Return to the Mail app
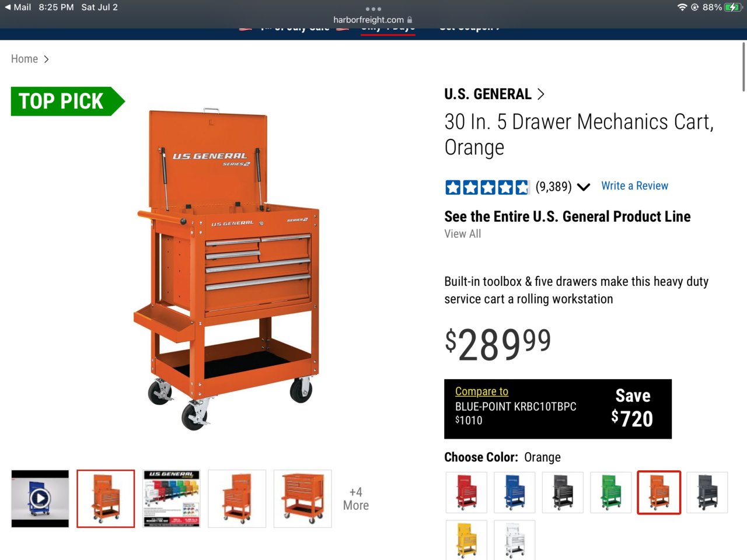This screenshot has height=560, width=747. pos(18,7)
